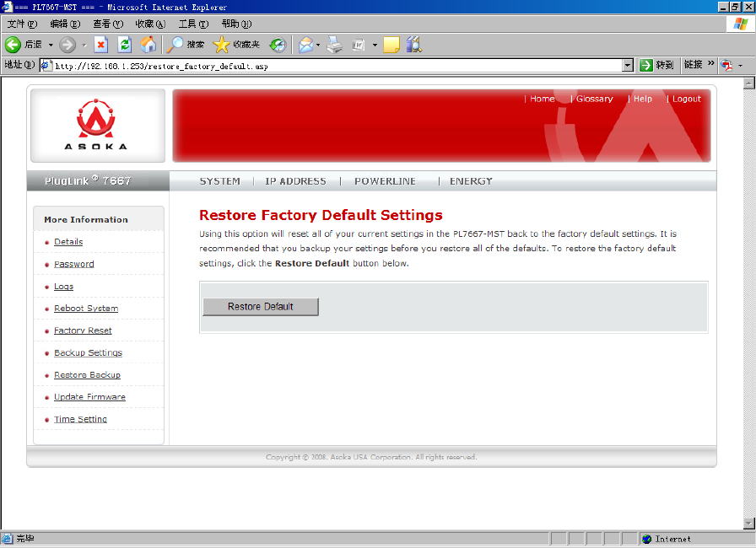This screenshot has width=756, height=548.
Task: Click the Logout link
Action: pyautogui.click(x=687, y=99)
